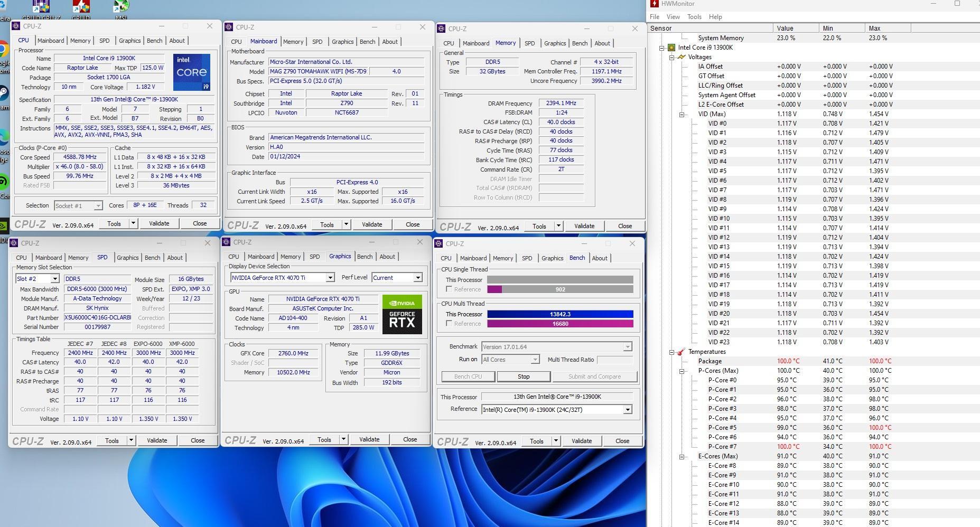
Task: Open the Perf Level dropdown set to Current
Action: click(417, 278)
